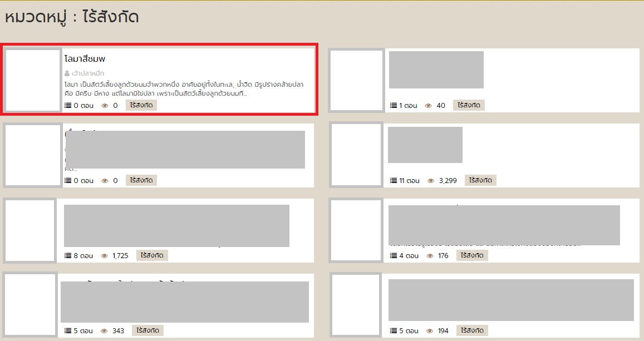Screen dimensions: 644x341
Task: Click the list icon next to 4 ตอน
Action: (x=394, y=256)
